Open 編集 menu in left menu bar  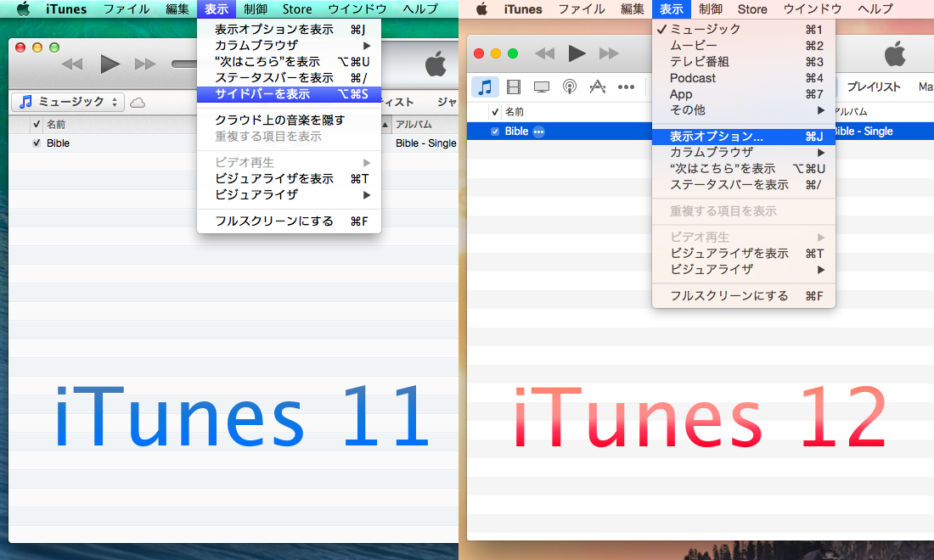coord(177,9)
